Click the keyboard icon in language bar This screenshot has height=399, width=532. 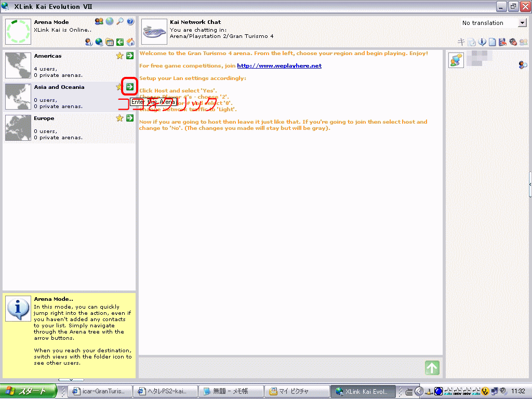(x=409, y=392)
